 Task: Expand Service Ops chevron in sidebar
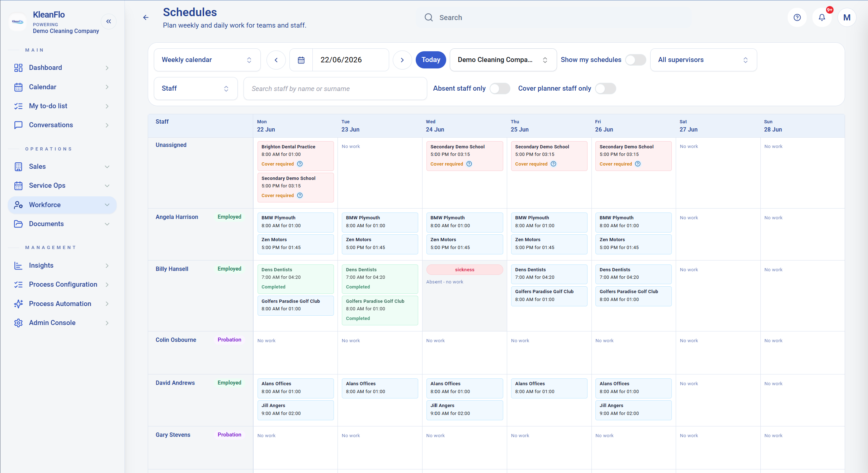click(x=107, y=186)
